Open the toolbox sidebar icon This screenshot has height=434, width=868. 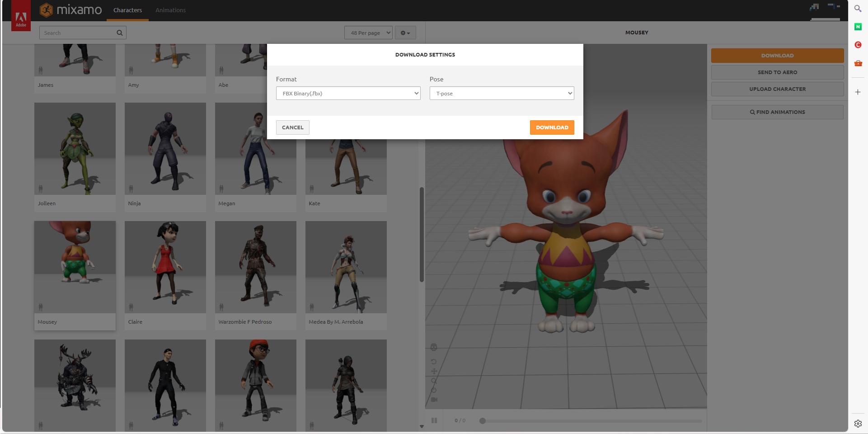click(x=858, y=63)
